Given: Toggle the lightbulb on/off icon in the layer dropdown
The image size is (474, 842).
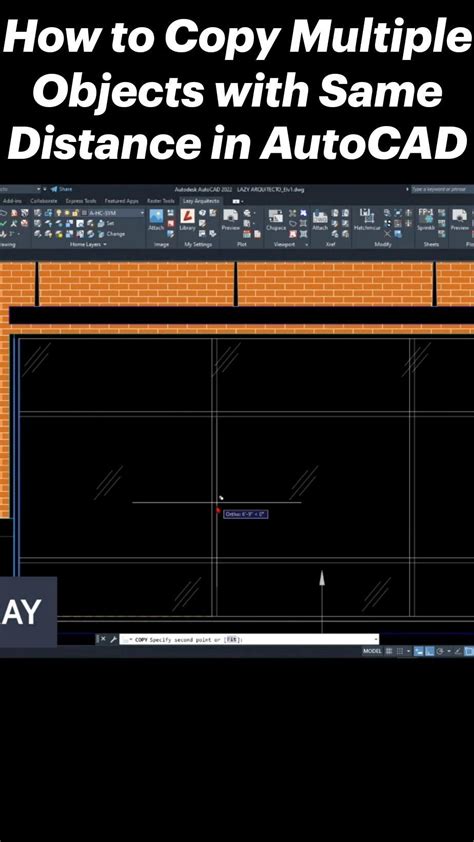Looking at the screenshot, I should (59, 213).
